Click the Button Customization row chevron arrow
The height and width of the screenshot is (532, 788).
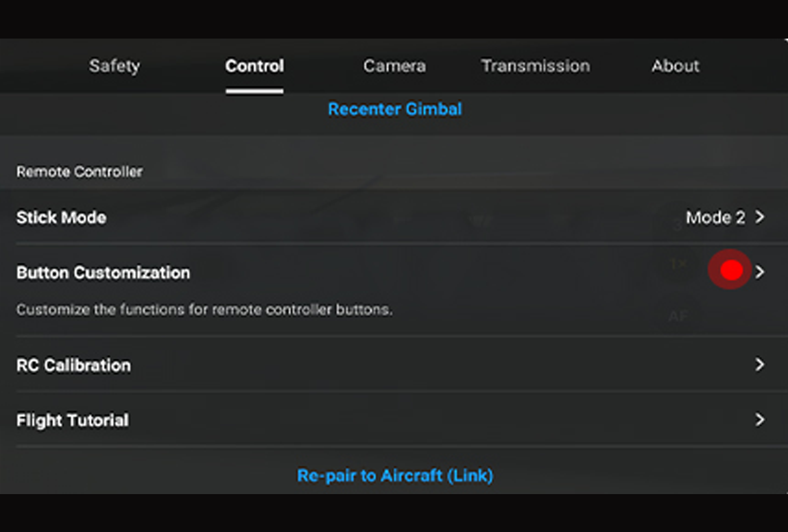click(760, 272)
